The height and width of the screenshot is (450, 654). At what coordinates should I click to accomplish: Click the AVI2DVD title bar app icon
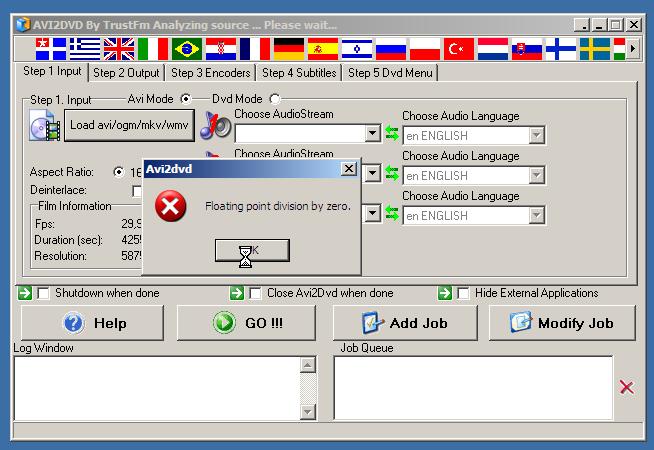click(x=23, y=25)
